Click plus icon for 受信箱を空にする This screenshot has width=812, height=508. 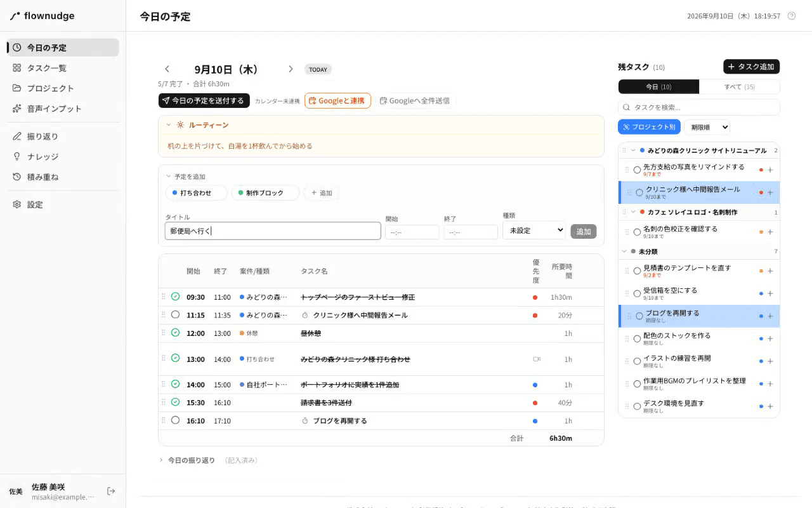point(770,293)
